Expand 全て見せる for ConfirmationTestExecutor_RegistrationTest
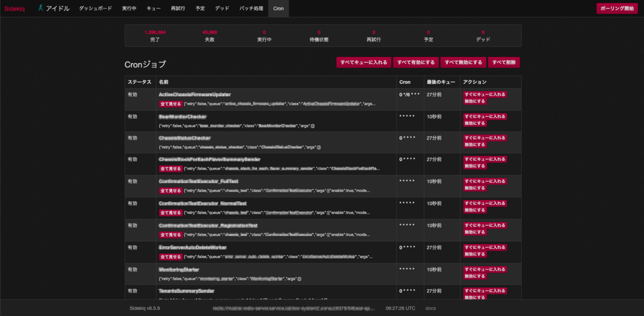The width and height of the screenshot is (644, 316). pyautogui.click(x=171, y=234)
